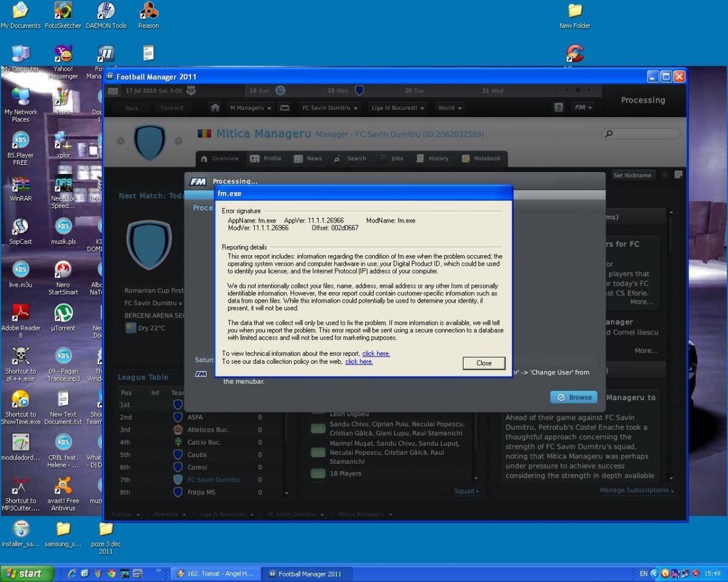728x582 pixels.
Task: Open Need for Speed desktop shortcut
Action: pos(63,192)
